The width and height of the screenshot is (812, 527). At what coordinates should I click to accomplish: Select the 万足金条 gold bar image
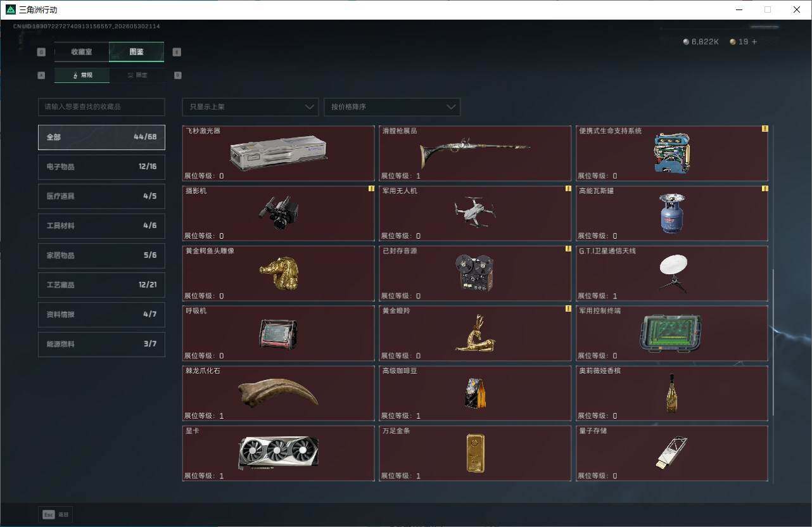(x=475, y=453)
